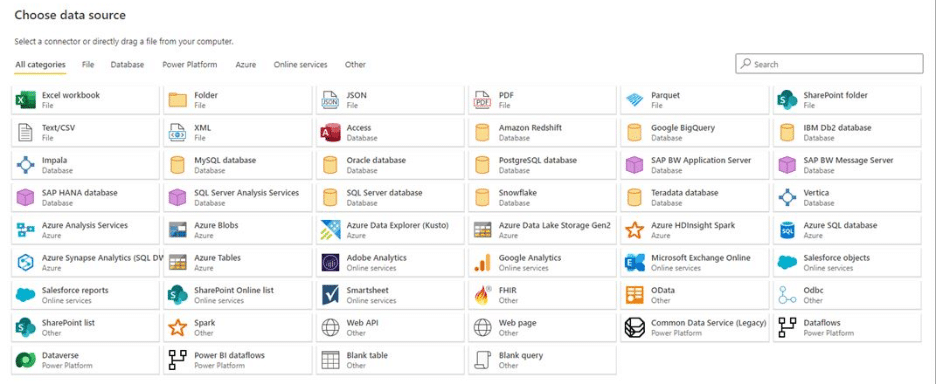
Task: Select the SharePoint folder icon
Action: click(x=787, y=100)
